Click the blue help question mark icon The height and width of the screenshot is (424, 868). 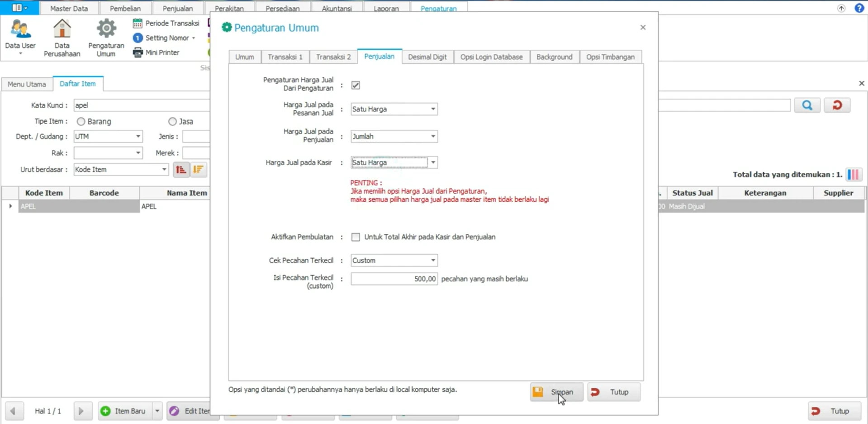pos(859,8)
